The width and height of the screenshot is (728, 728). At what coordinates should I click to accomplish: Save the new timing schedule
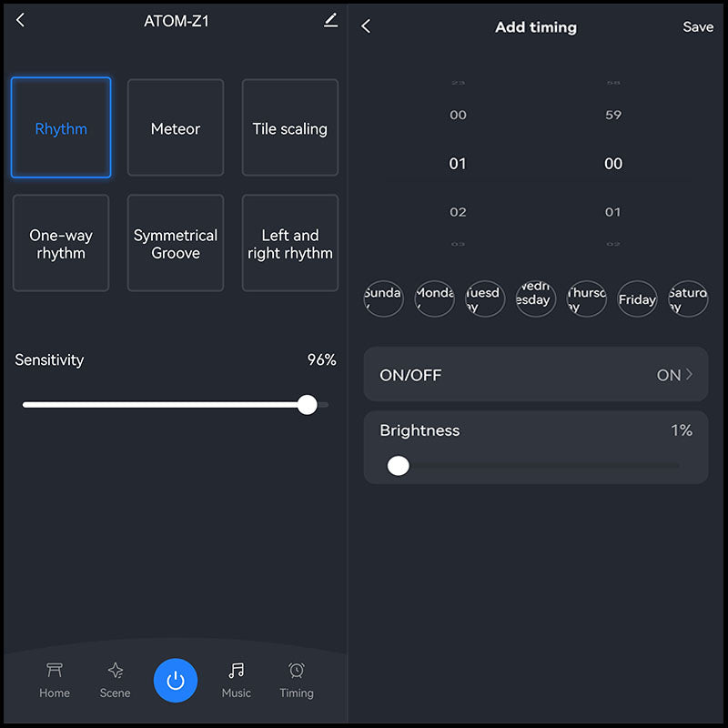pyautogui.click(x=698, y=27)
